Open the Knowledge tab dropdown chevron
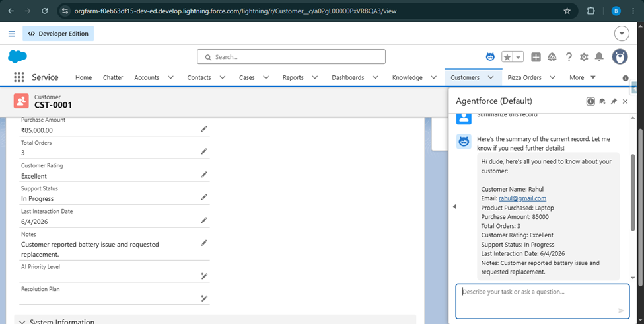 tap(434, 77)
